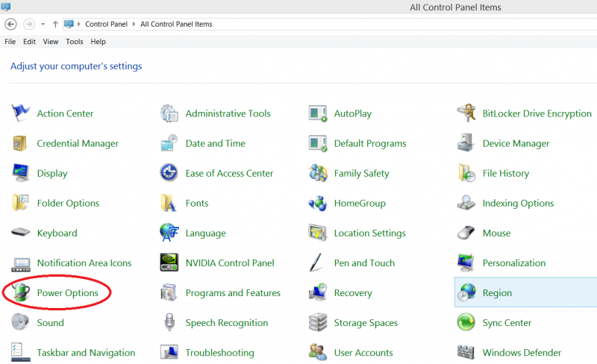Image resolution: width=597 pixels, height=364 pixels.
Task: Open the NVIDIA Control Panel link
Action: (x=230, y=263)
